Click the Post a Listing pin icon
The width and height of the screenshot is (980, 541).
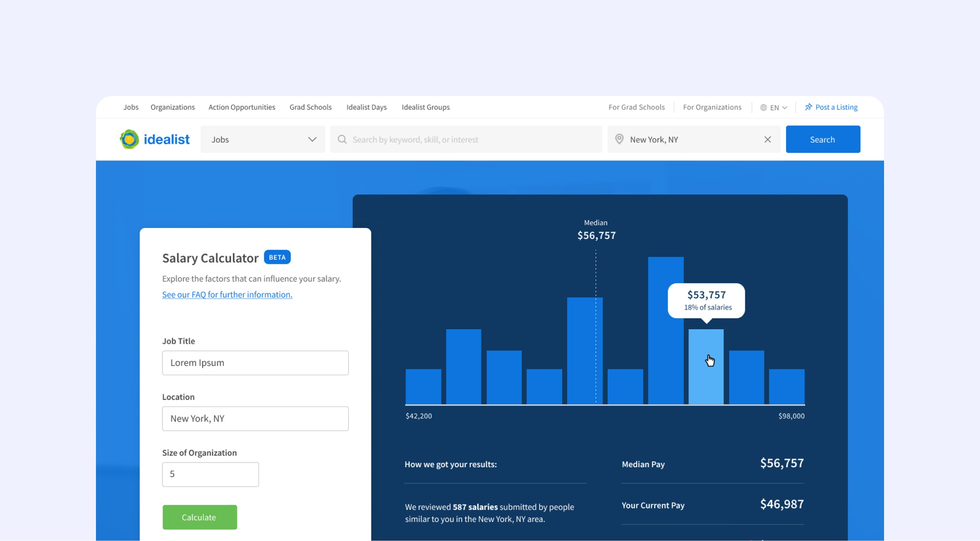[808, 107]
